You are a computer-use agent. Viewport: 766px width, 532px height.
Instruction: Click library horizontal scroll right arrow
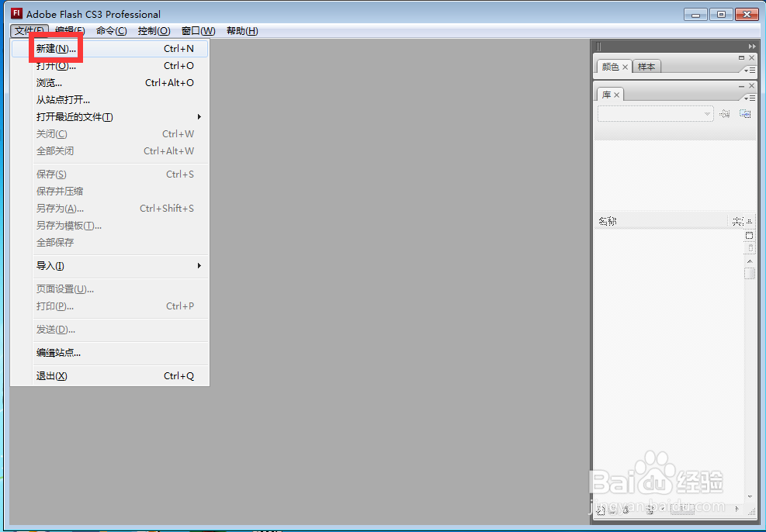point(737,509)
